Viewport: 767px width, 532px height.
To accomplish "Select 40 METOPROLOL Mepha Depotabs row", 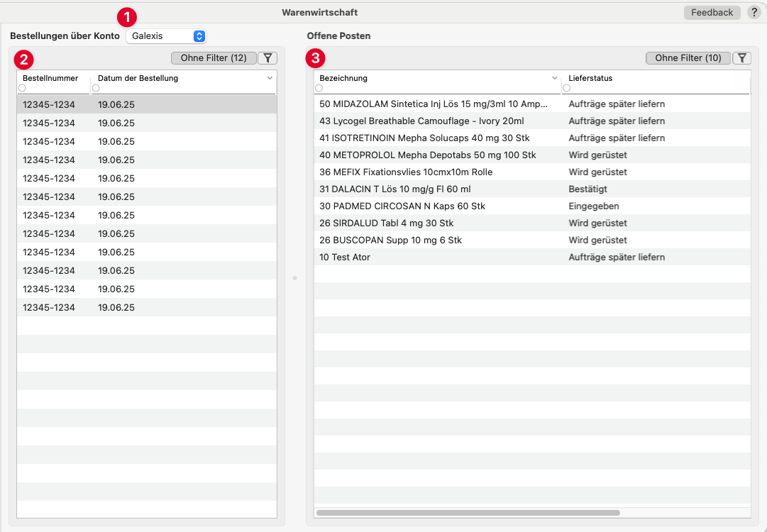I will tap(532, 155).
